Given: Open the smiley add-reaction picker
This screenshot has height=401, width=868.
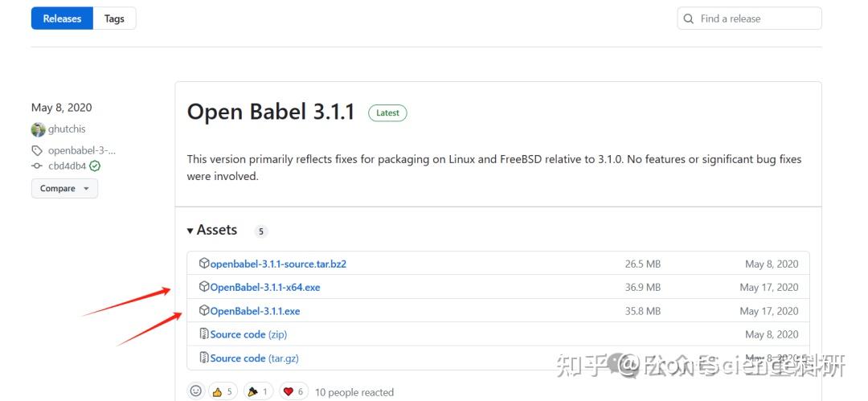Looking at the screenshot, I should [x=195, y=391].
